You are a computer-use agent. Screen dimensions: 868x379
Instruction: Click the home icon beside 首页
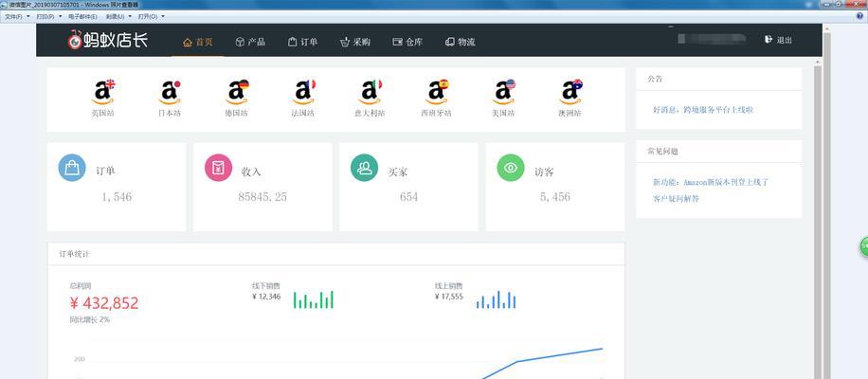point(188,42)
